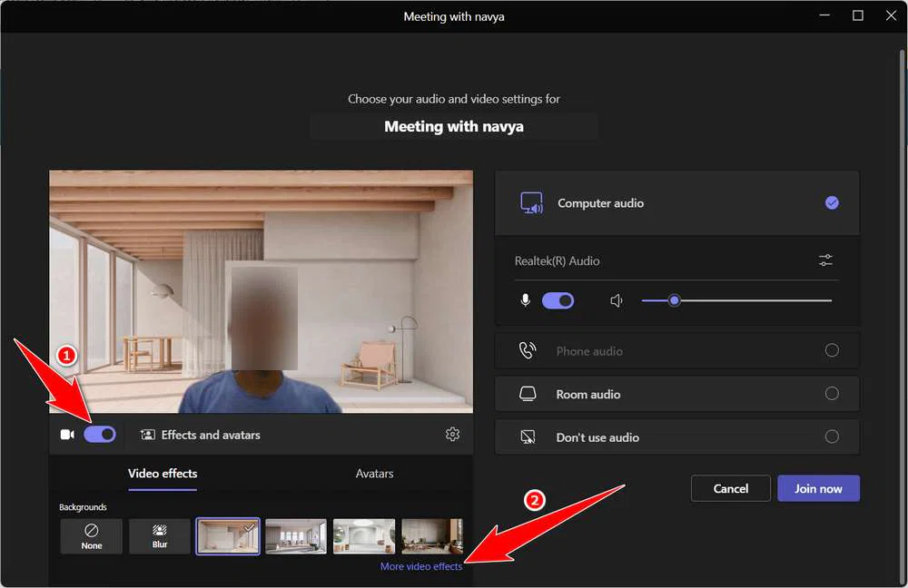
Task: Switch to the Video effects tab
Action: [162, 473]
